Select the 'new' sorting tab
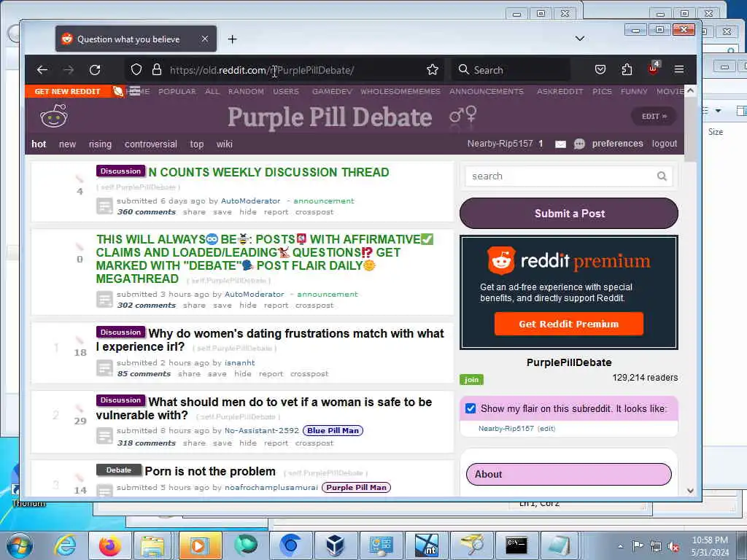747x560 pixels. (x=67, y=144)
